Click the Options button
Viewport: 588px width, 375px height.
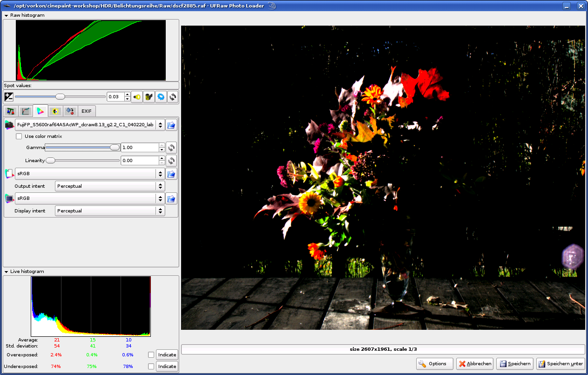click(x=434, y=364)
